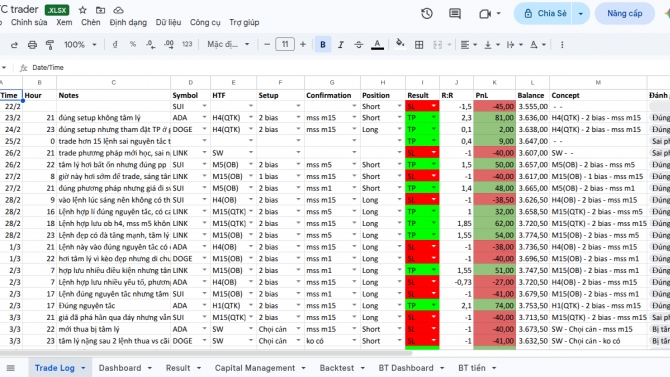This screenshot has height=377, width=670.
Task: Open the text color picker
Action: click(377, 44)
